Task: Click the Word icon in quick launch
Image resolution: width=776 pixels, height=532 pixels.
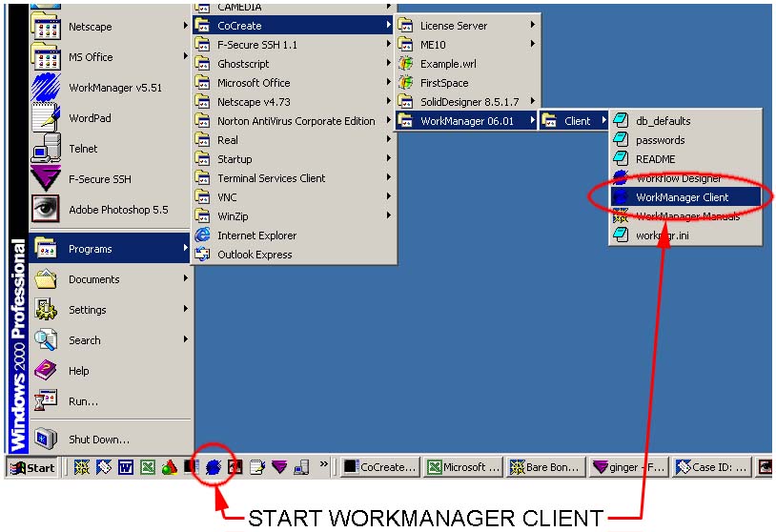Action: click(126, 467)
